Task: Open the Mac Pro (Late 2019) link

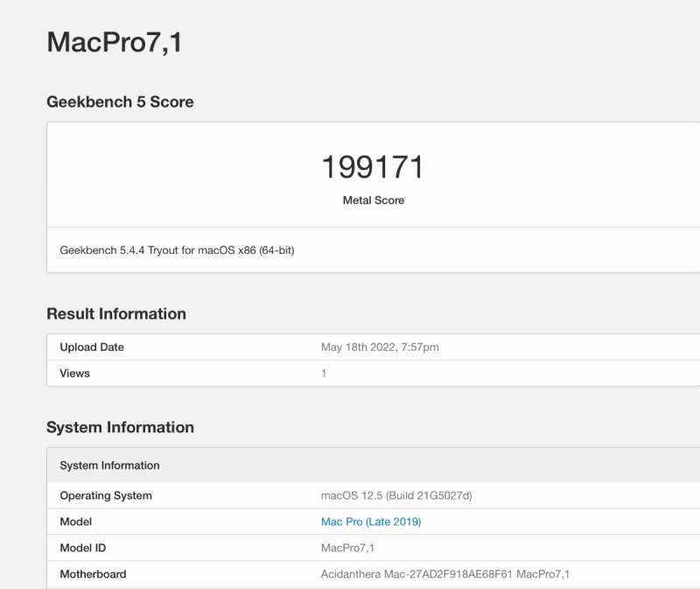Action: (x=371, y=522)
